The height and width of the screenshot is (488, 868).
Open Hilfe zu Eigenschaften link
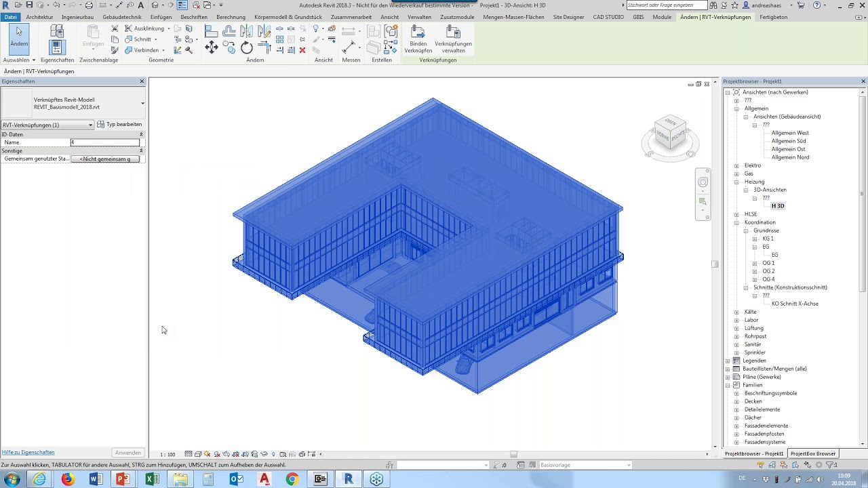point(28,452)
